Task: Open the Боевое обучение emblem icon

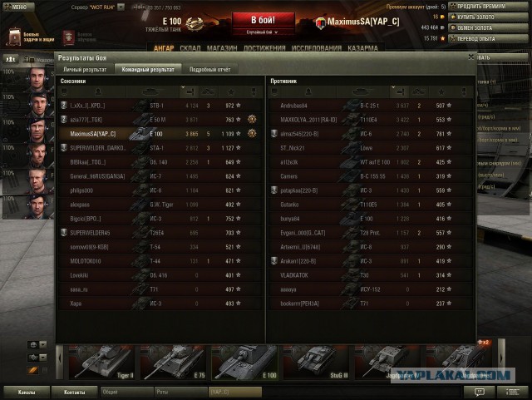Action: pos(68,37)
